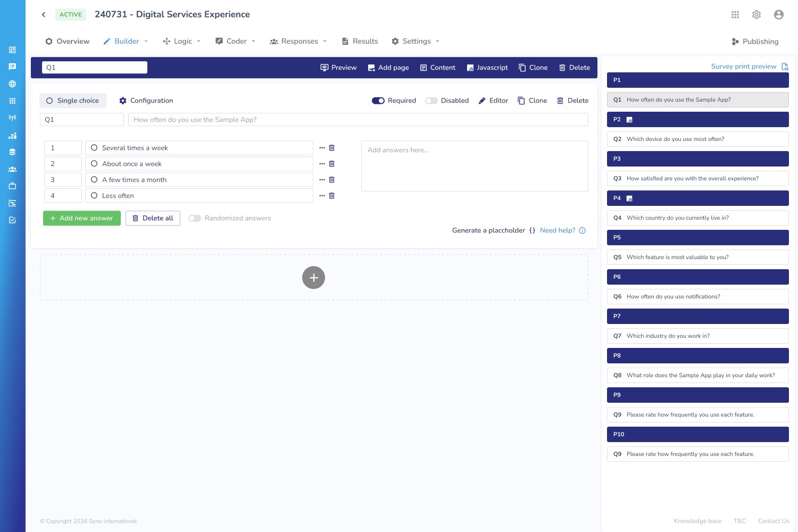Screen dimensions: 798x532
Task: Delete the 'Several times a week' answer
Action: point(331,148)
